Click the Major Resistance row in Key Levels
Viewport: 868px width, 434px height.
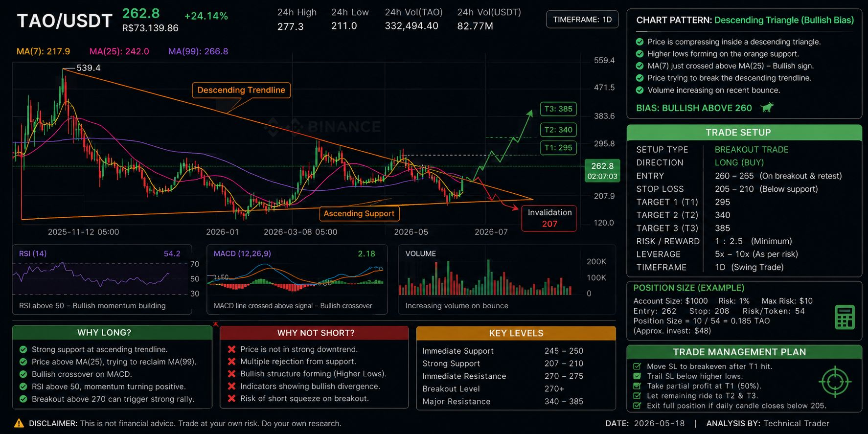click(516, 401)
